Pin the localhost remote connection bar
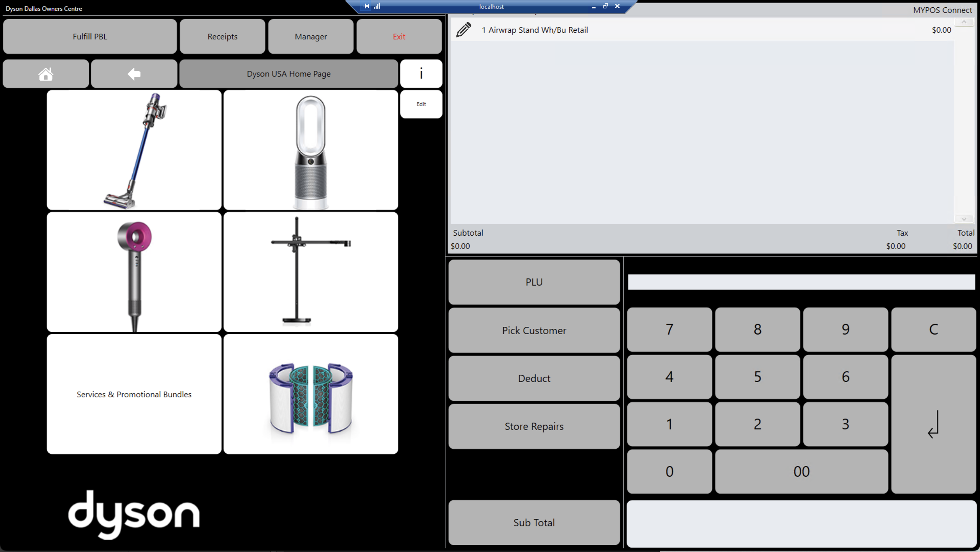Screen dimensions: 980x552 coord(366,6)
